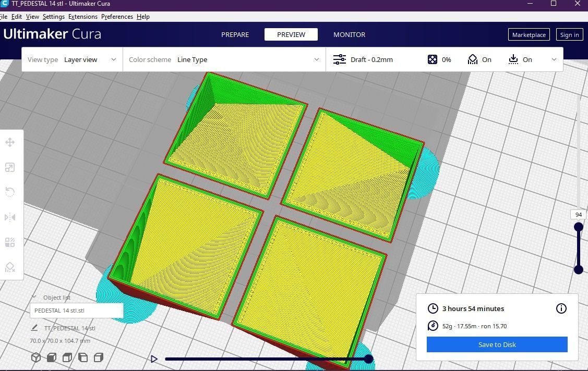Click the simulation path slider handle

[369, 359]
